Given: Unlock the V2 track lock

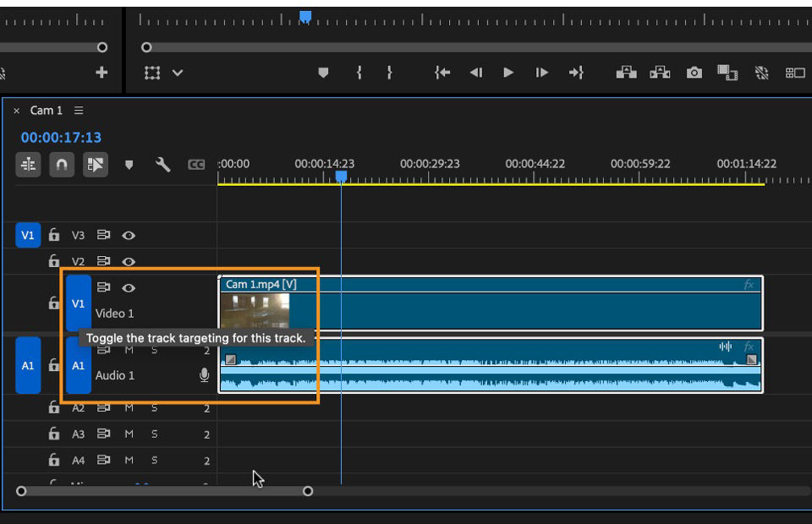Looking at the screenshot, I should (x=54, y=260).
